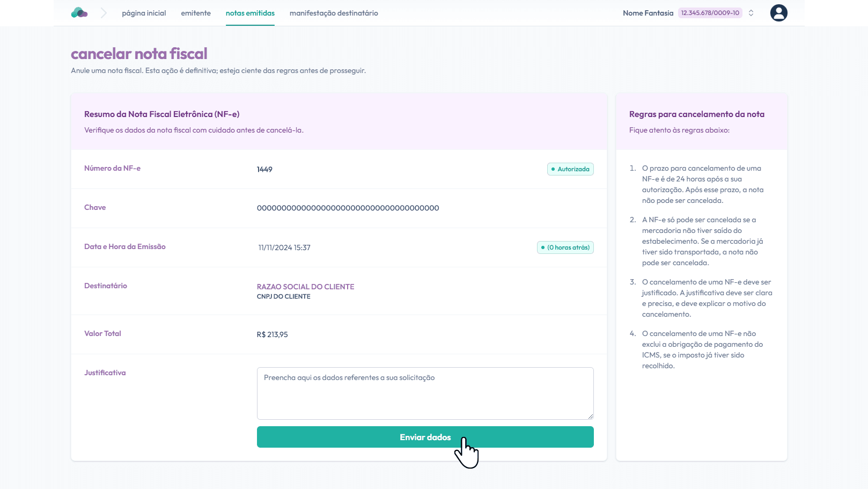868x489 pixels.
Task: Click the NF-e number 1449
Action: pos(264,170)
